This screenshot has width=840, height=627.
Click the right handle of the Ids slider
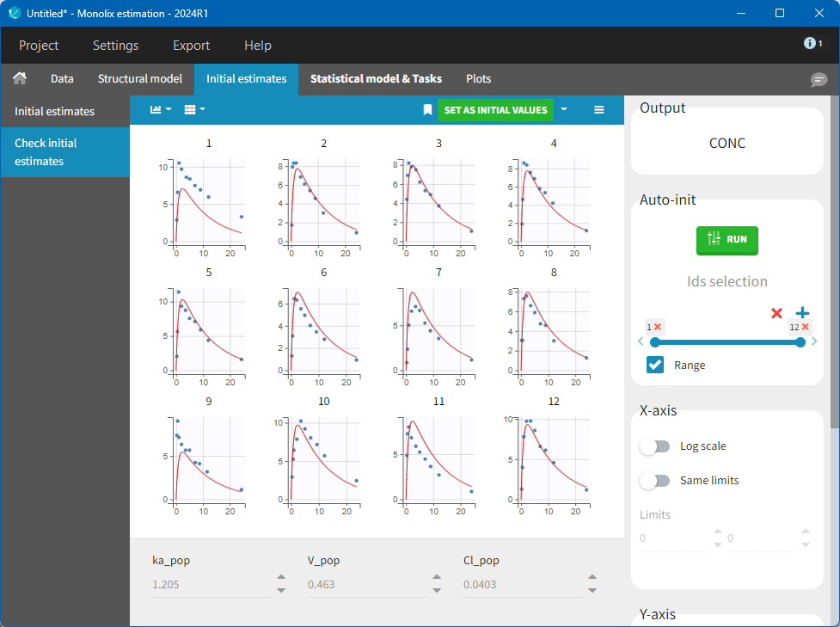point(800,342)
